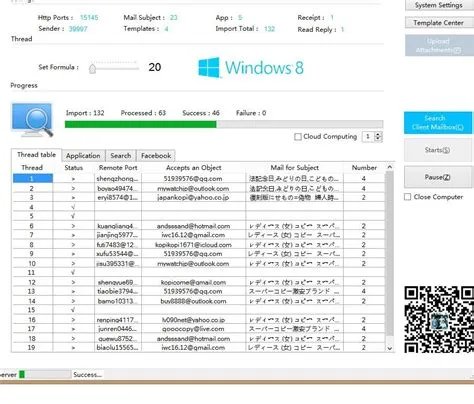Image resolution: width=474 pixels, height=404 pixels.
Task: Click the Pause(Z) button
Action: coord(438,177)
